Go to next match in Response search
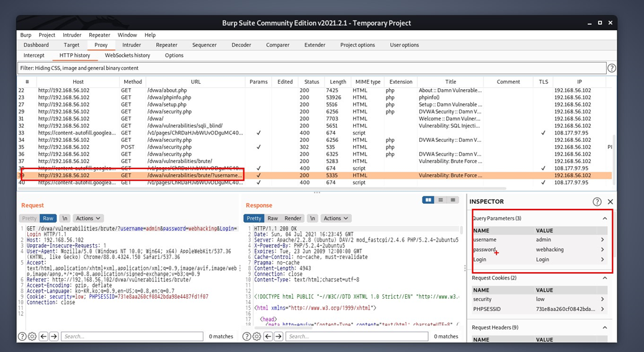The width and height of the screenshot is (644, 352). [279, 337]
